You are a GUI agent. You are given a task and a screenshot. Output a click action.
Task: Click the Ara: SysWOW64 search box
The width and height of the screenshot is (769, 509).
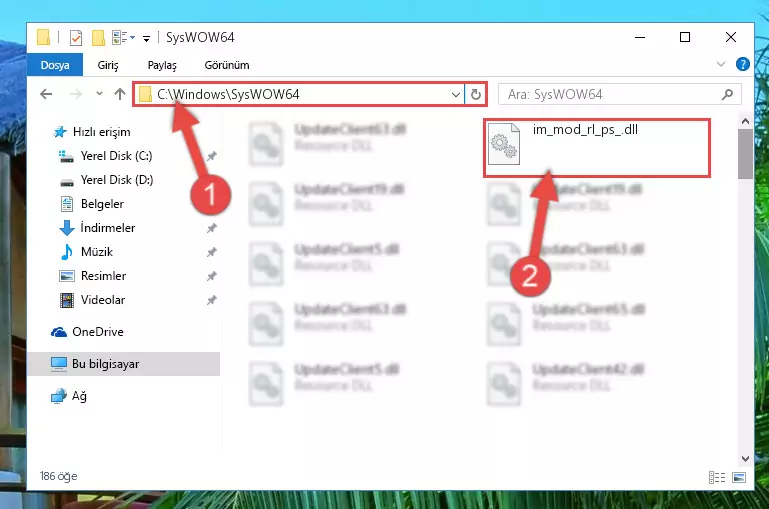tap(619, 94)
